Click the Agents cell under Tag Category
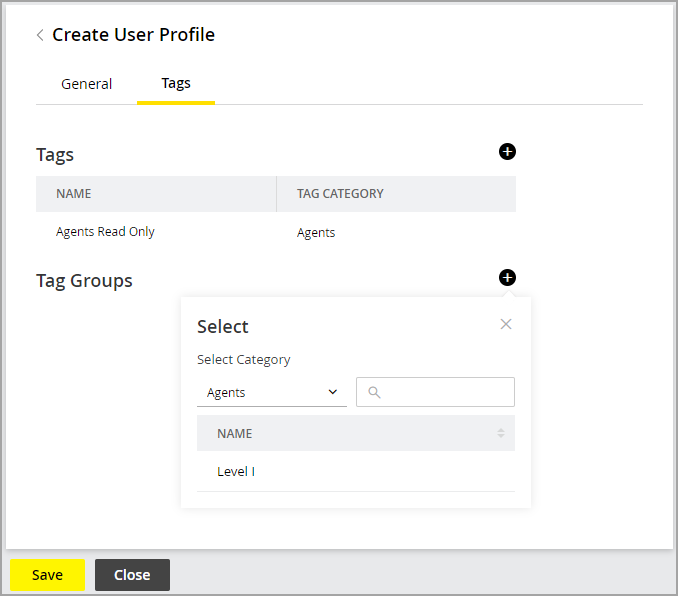The width and height of the screenshot is (678, 596). click(x=316, y=233)
